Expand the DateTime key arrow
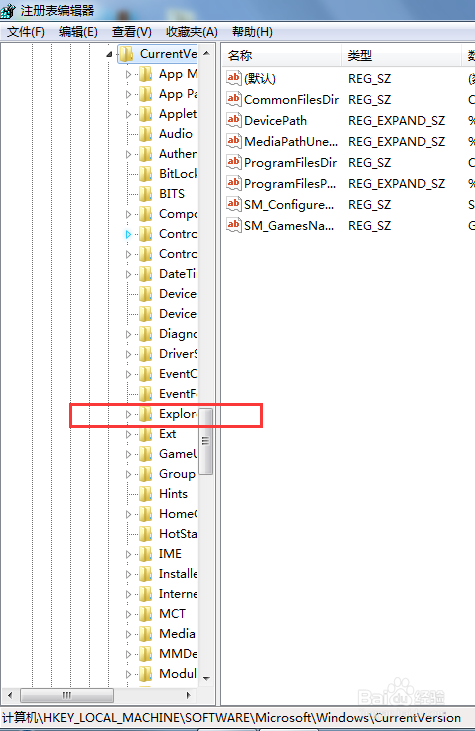This screenshot has width=475, height=731. pyautogui.click(x=128, y=274)
